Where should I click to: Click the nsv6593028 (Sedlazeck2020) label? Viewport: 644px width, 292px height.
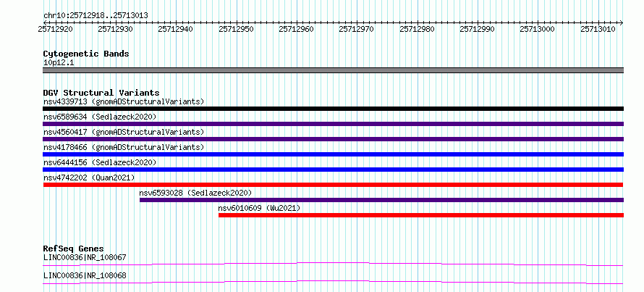pyautogui.click(x=195, y=193)
